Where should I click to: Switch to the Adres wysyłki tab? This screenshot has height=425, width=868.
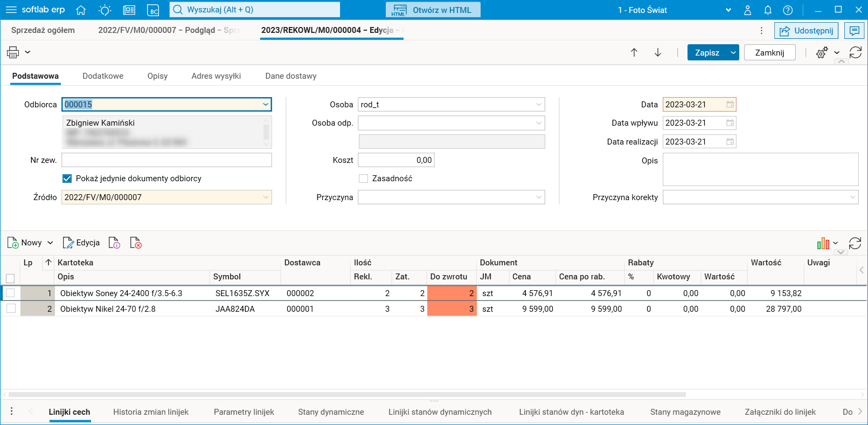[x=216, y=76]
